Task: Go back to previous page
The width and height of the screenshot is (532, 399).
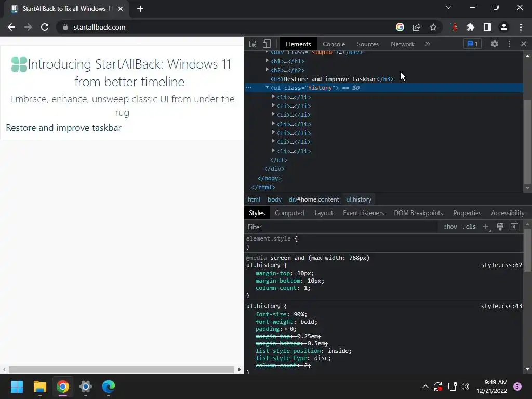Action: pos(11,27)
